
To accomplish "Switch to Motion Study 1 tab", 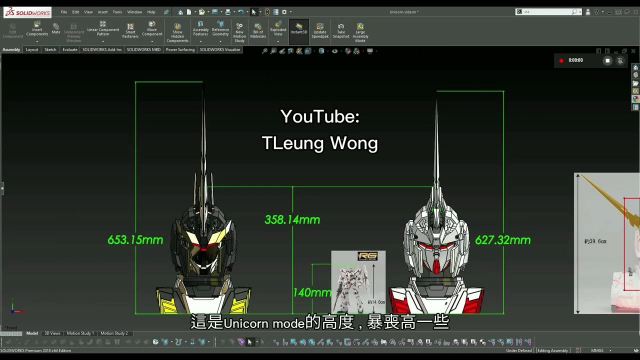I will [80, 333].
